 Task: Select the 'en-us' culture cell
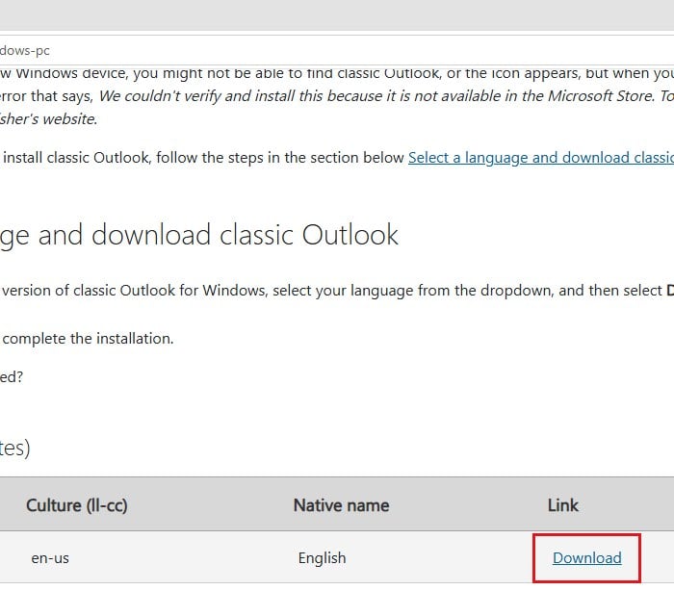coord(50,558)
